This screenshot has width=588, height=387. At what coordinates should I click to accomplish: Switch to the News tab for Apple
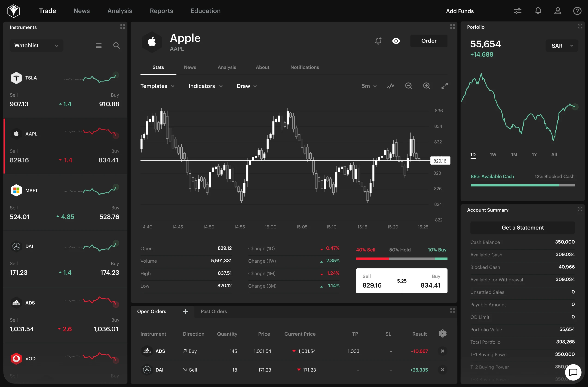click(x=190, y=67)
